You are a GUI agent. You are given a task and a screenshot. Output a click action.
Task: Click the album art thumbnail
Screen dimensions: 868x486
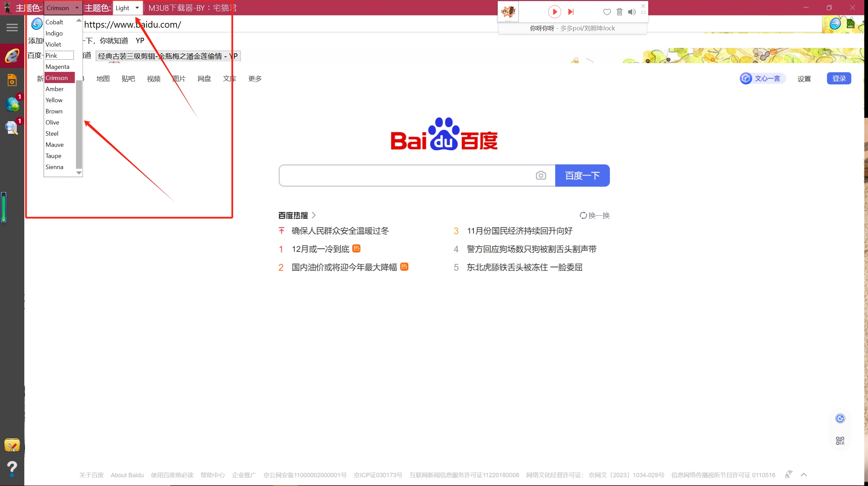[x=508, y=12]
